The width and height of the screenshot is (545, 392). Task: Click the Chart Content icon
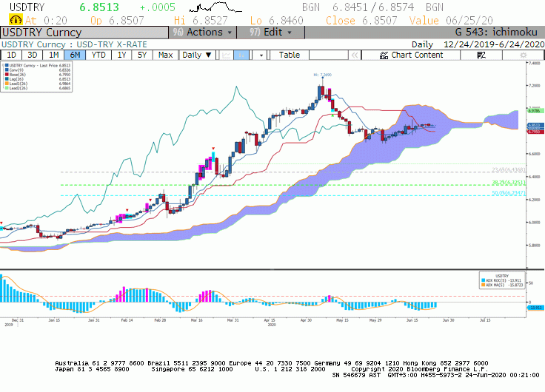(x=384, y=55)
